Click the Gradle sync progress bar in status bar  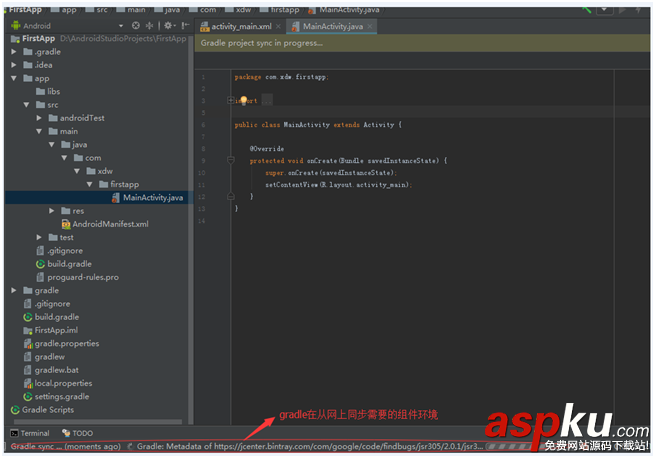(x=514, y=446)
